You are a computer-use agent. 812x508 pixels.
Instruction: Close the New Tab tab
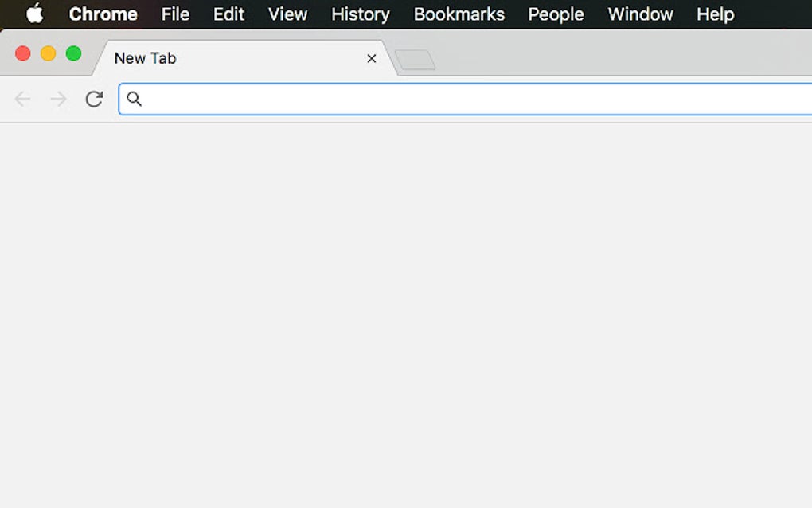tap(371, 58)
